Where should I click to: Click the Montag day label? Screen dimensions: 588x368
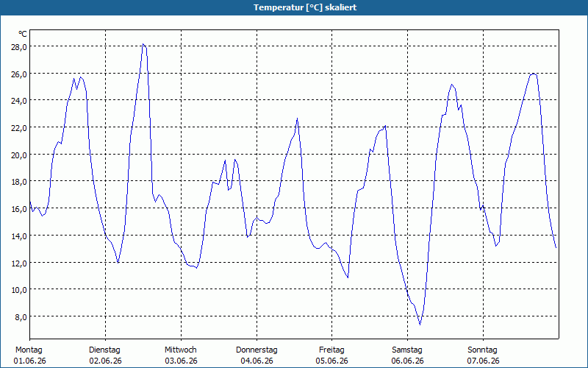tap(29, 350)
